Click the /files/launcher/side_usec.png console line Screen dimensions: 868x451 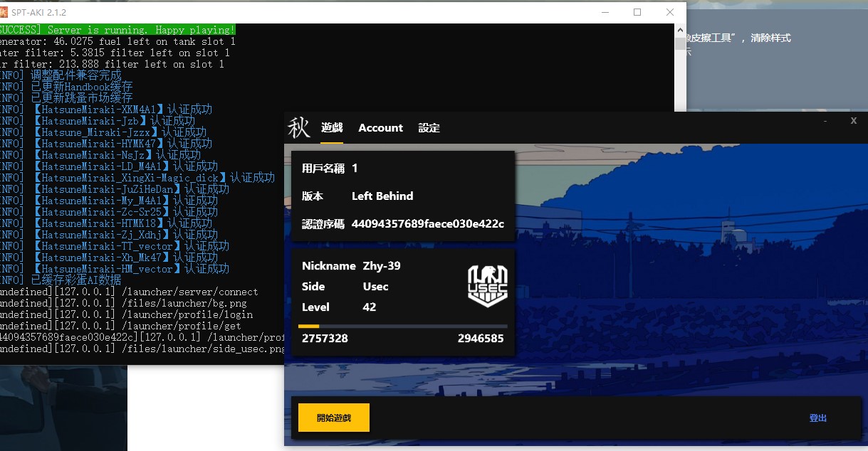[x=142, y=349]
